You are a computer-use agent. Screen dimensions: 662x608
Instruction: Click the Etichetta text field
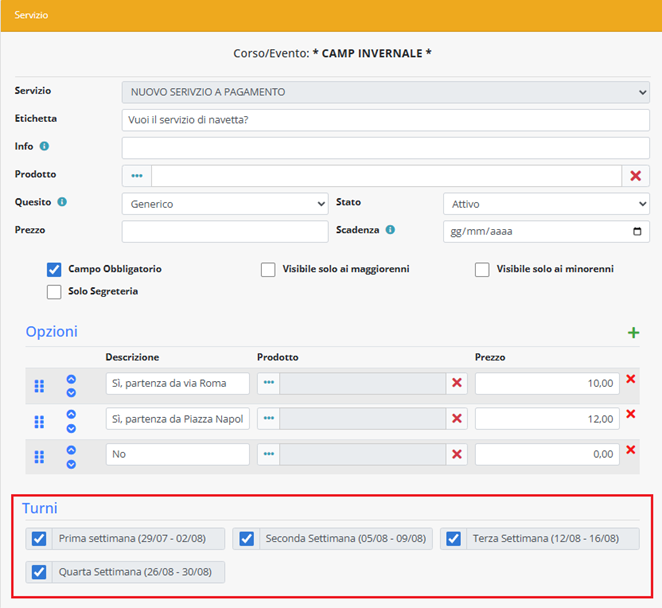(385, 120)
